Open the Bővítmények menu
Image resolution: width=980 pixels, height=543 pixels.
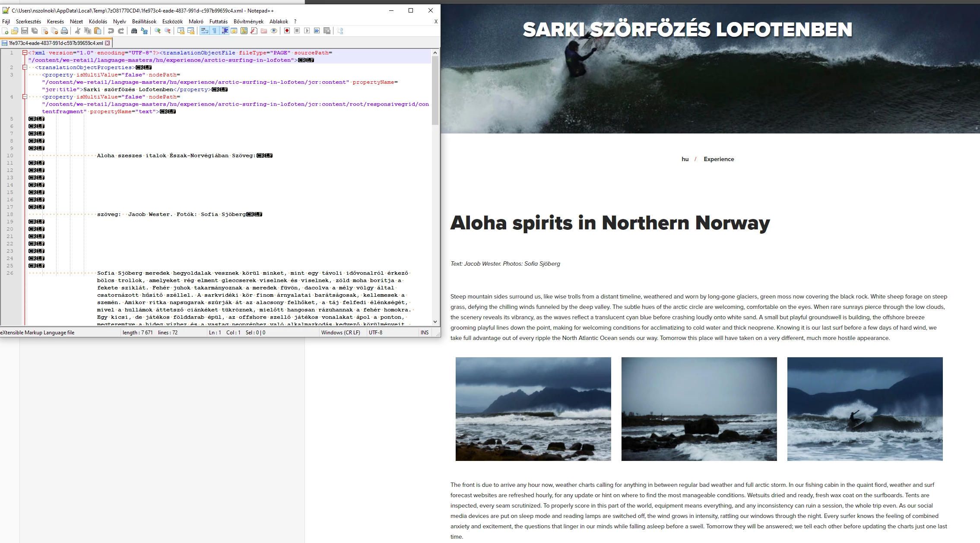[x=248, y=21]
